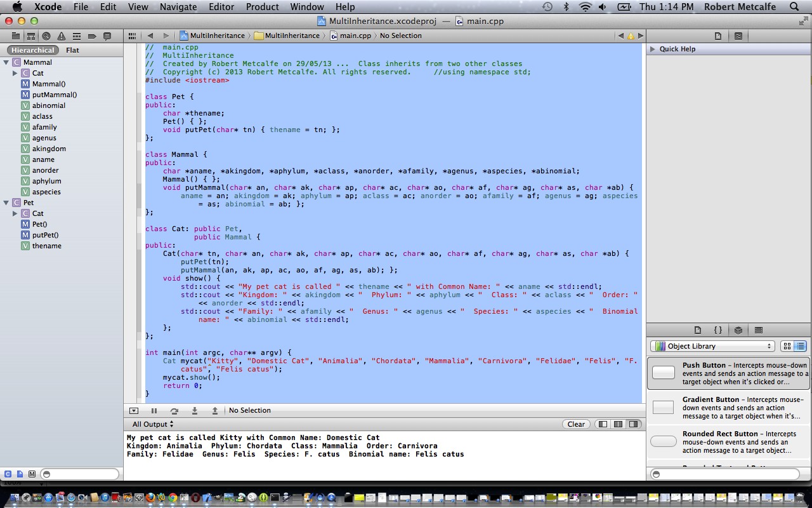Select the Media Library filmstrip icon
Image resolution: width=812 pixels, height=508 pixels.
tap(759, 330)
